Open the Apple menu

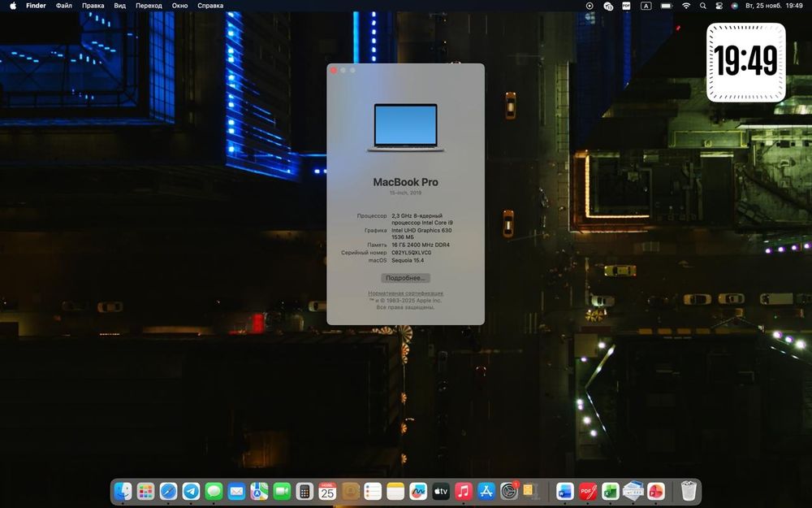click(x=13, y=6)
